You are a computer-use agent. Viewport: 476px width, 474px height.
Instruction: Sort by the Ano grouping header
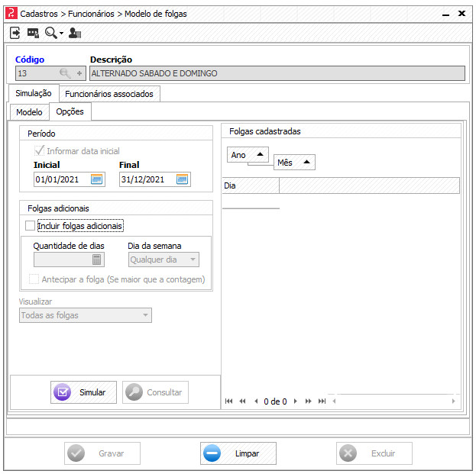[248, 155]
